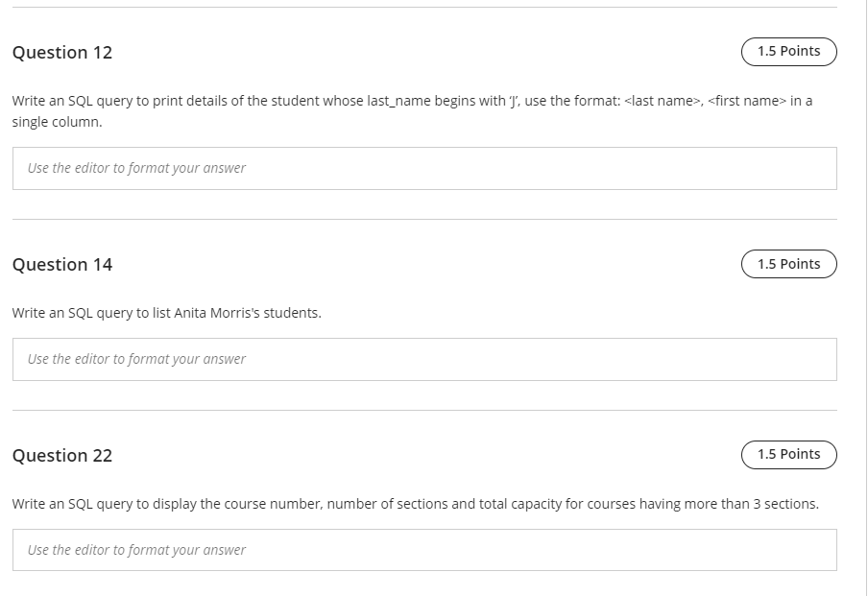
Task: Click the Anita Morris's students question text
Action: point(166,313)
